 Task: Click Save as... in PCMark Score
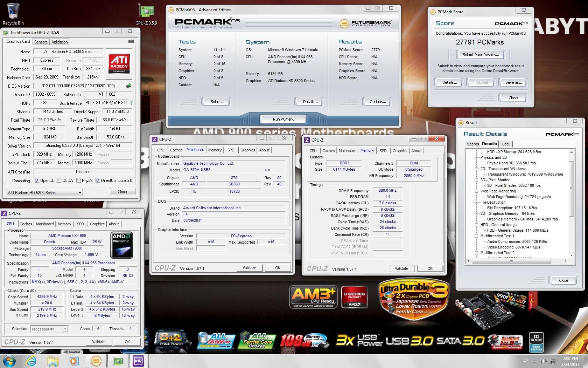click(513, 82)
